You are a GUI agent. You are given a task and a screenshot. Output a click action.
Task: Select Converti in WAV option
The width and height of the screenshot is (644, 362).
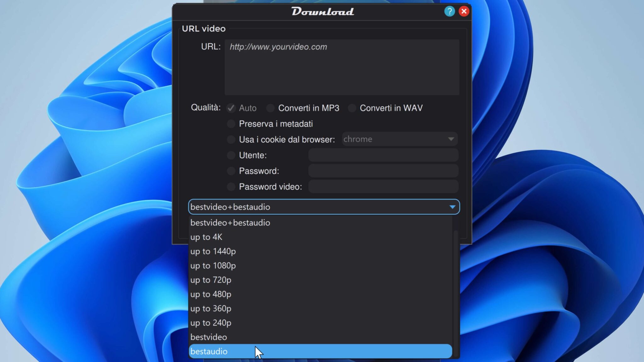352,108
